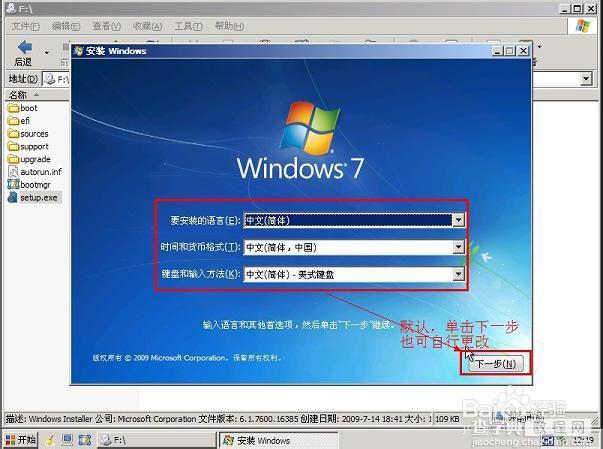Viewport: 603px width, 449px height.
Task: Click the show desktop quick launch icon
Action: pos(68,440)
